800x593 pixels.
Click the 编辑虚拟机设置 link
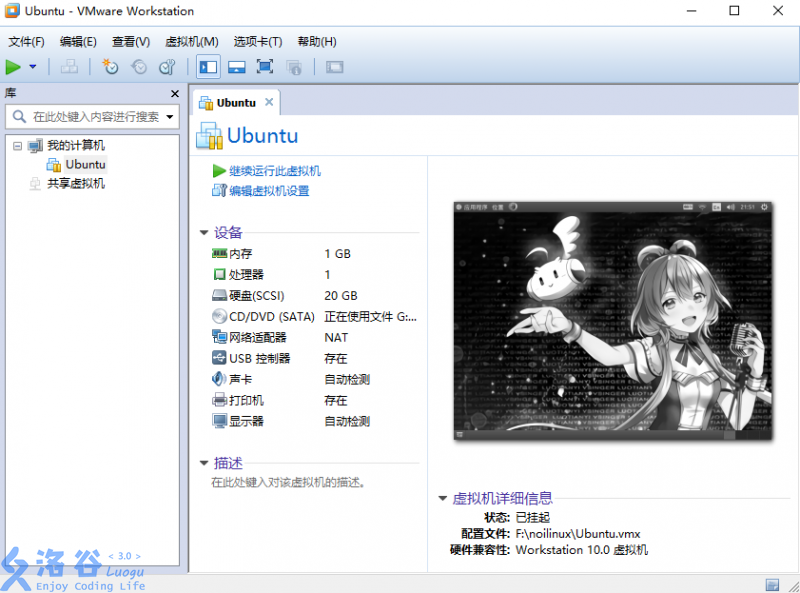tap(269, 191)
